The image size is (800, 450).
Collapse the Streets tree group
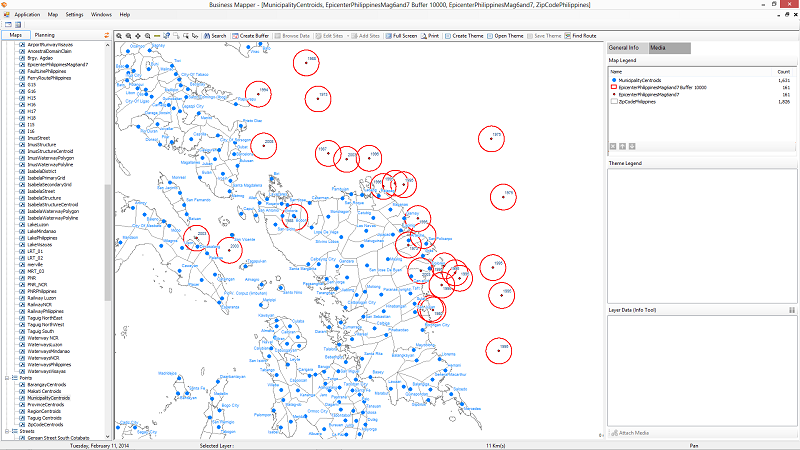tap(5, 431)
